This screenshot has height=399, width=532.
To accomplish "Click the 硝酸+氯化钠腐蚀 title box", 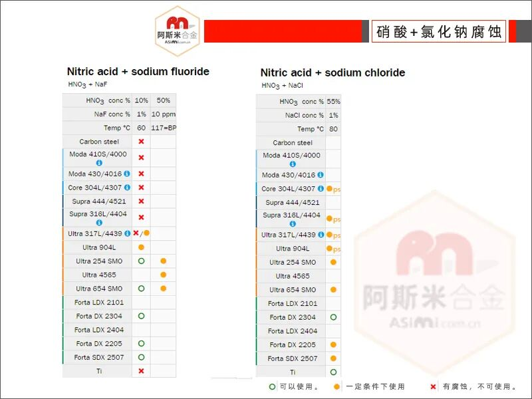I will [439, 31].
